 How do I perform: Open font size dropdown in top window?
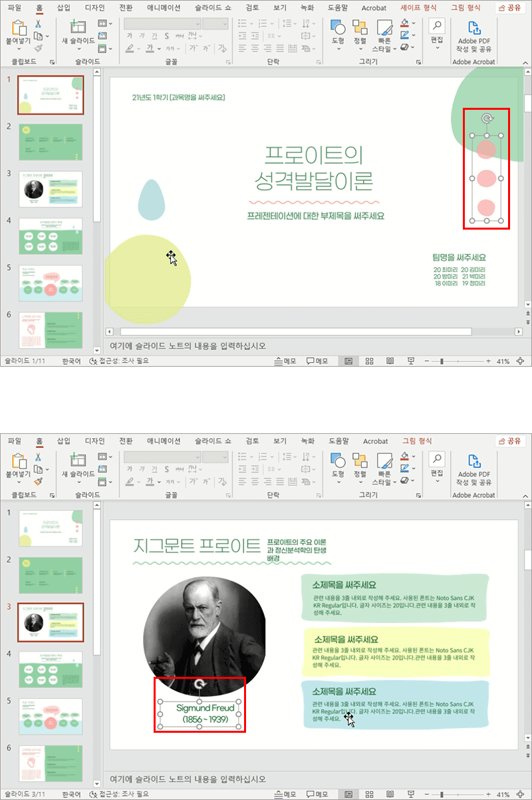point(225,24)
